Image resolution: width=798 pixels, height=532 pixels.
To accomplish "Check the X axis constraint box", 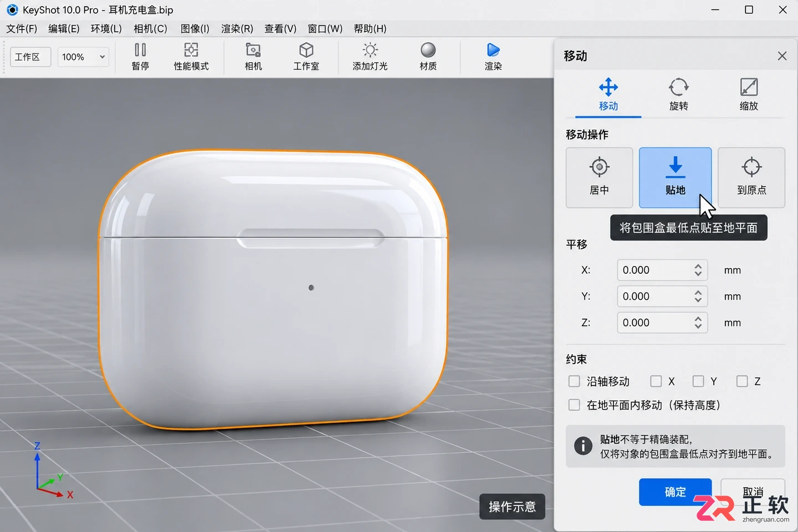I will (656, 381).
